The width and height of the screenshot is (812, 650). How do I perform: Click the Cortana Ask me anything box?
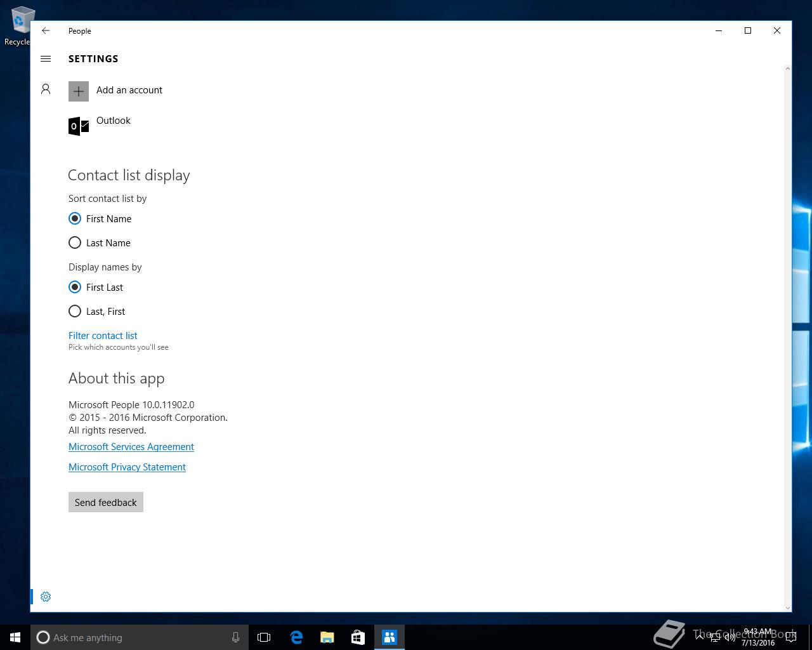pos(138,637)
